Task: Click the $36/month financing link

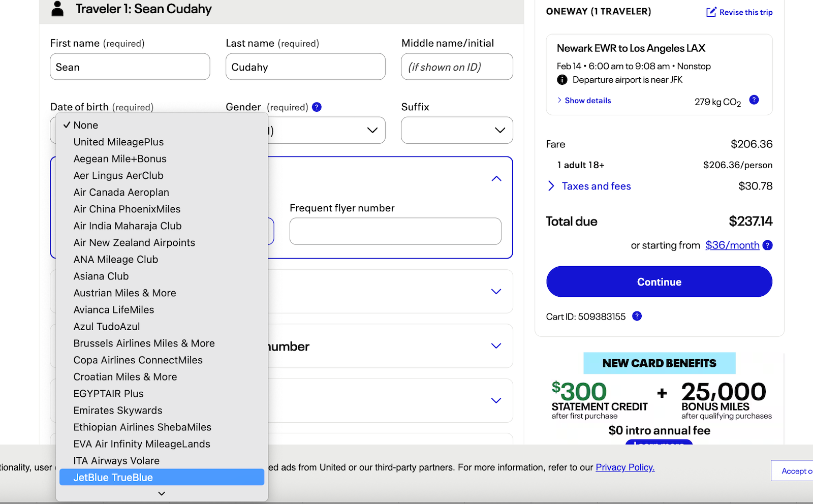Action: (x=732, y=245)
